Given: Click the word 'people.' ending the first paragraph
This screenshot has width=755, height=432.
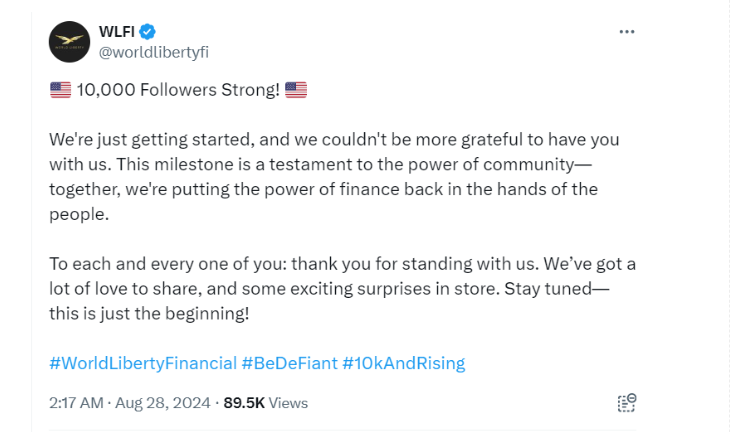Looking at the screenshot, I should click(x=79, y=215).
